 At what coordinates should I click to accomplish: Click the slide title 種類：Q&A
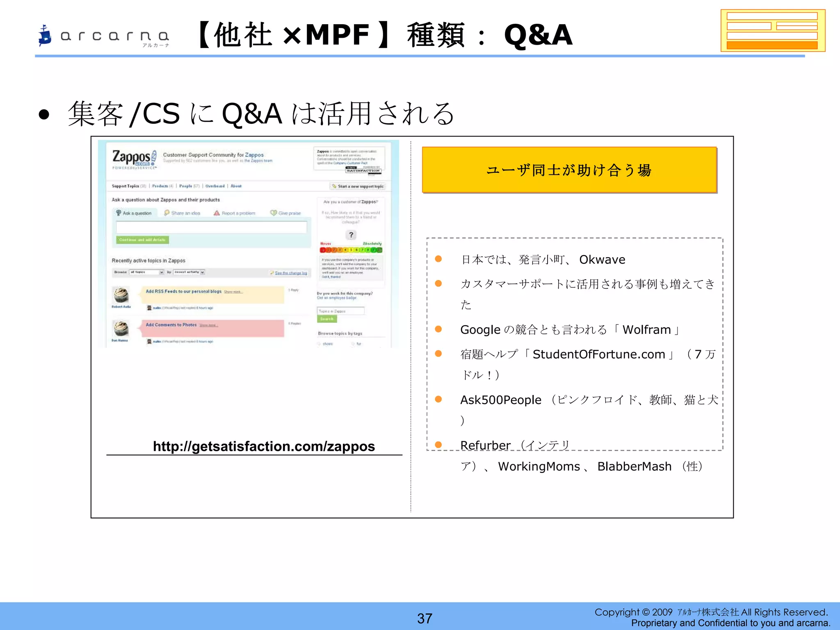pyautogui.click(x=490, y=35)
